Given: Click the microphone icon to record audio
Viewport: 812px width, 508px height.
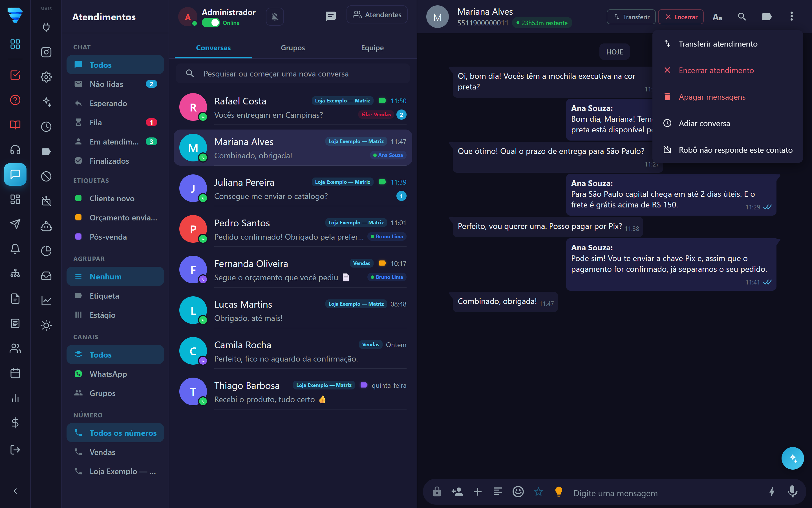Looking at the screenshot, I should pyautogui.click(x=793, y=492).
